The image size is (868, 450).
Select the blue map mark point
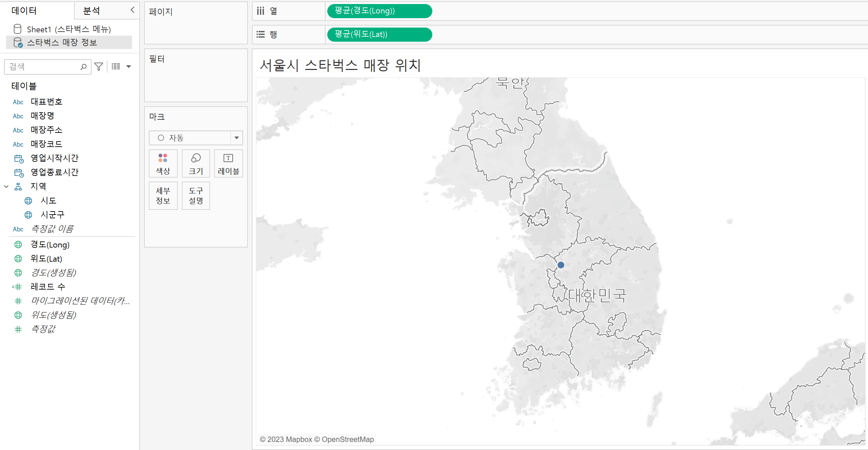(x=561, y=265)
